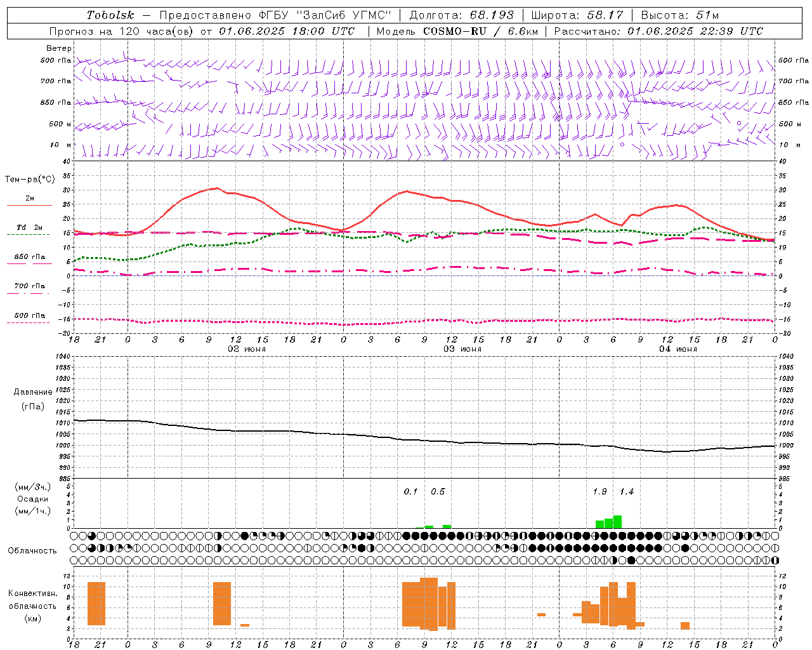Click the "02 июня" date label
The width and height of the screenshot is (812, 650).
(247, 349)
